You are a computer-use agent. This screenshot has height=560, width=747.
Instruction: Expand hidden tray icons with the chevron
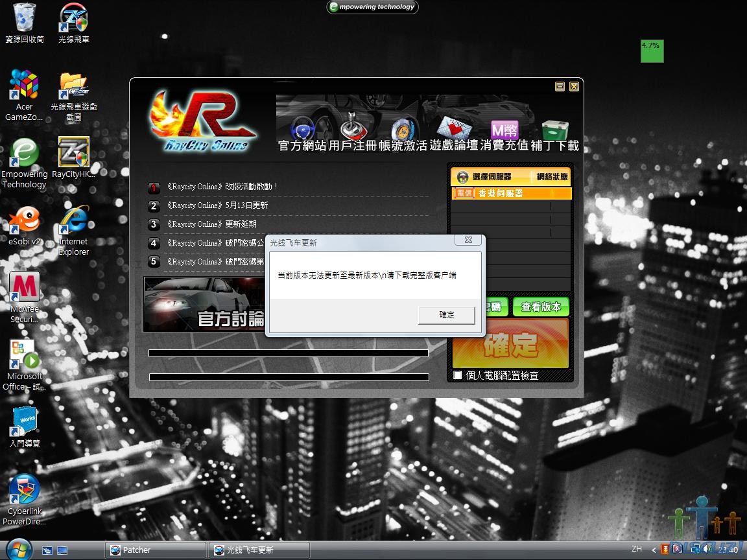(654, 550)
